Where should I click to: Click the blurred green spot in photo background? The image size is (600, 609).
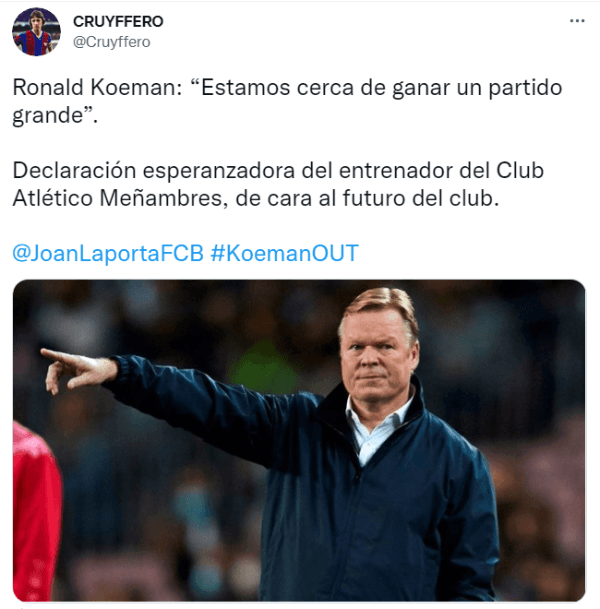[x=263, y=367]
